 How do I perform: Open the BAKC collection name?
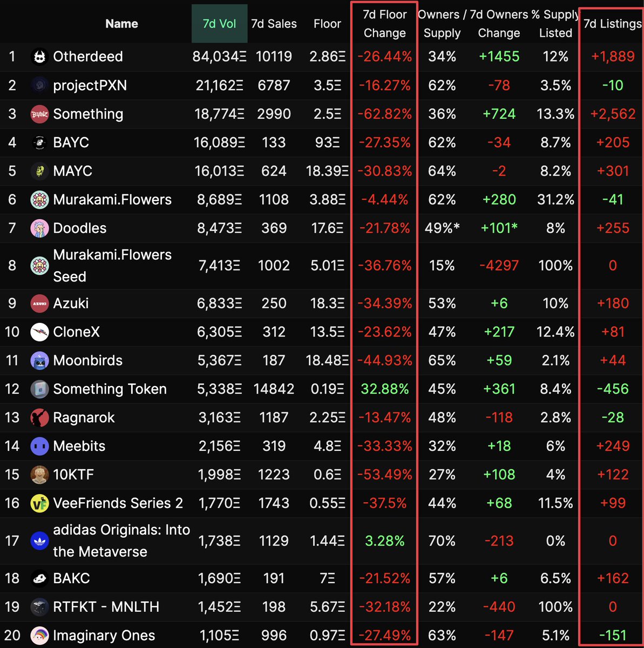(72, 578)
